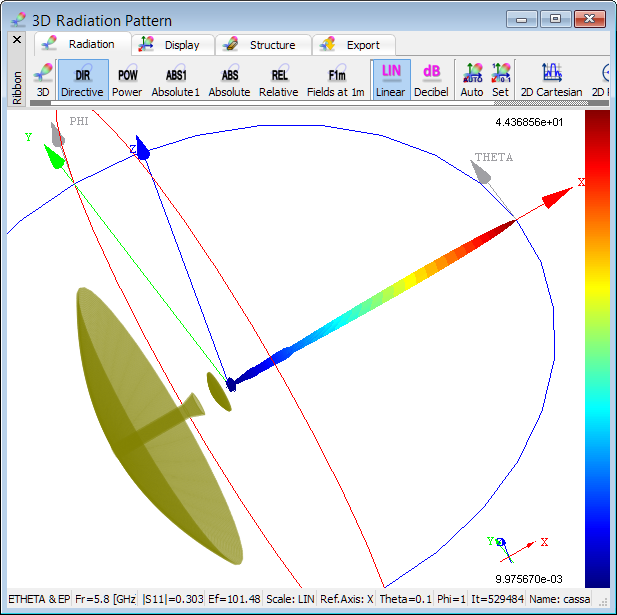Switch to Decibel (dB) scale

click(431, 80)
